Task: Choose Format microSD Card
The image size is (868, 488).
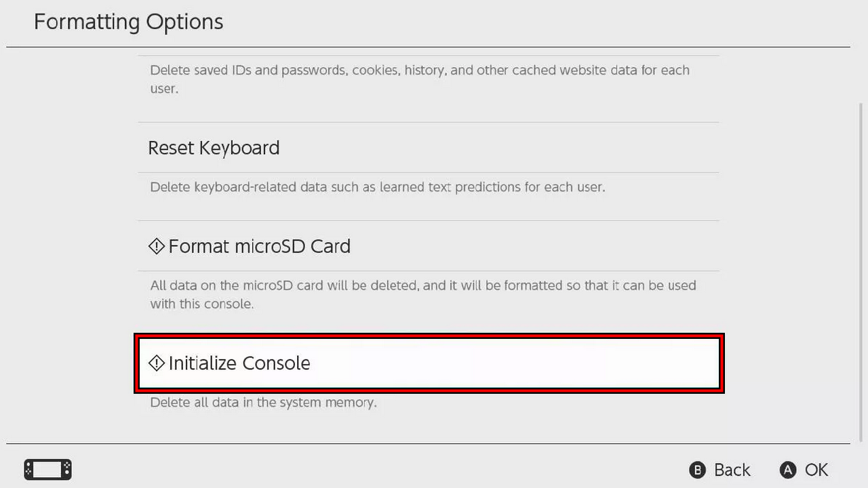Action: pos(260,246)
